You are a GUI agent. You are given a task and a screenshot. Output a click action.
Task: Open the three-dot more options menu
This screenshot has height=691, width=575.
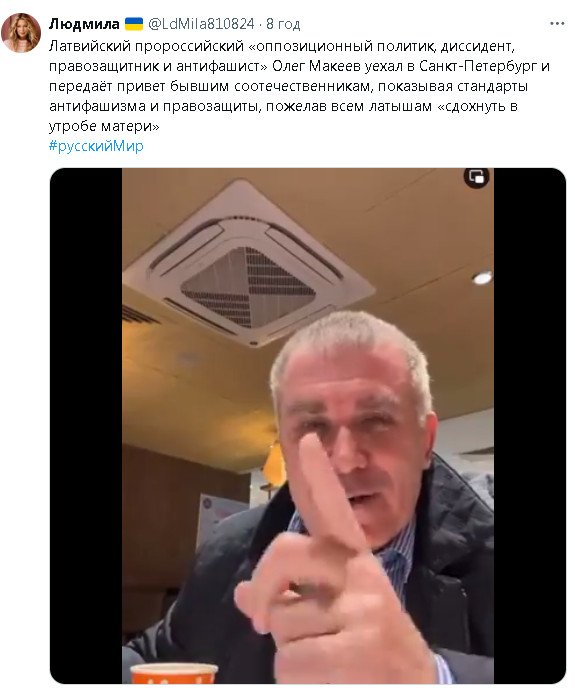557,24
